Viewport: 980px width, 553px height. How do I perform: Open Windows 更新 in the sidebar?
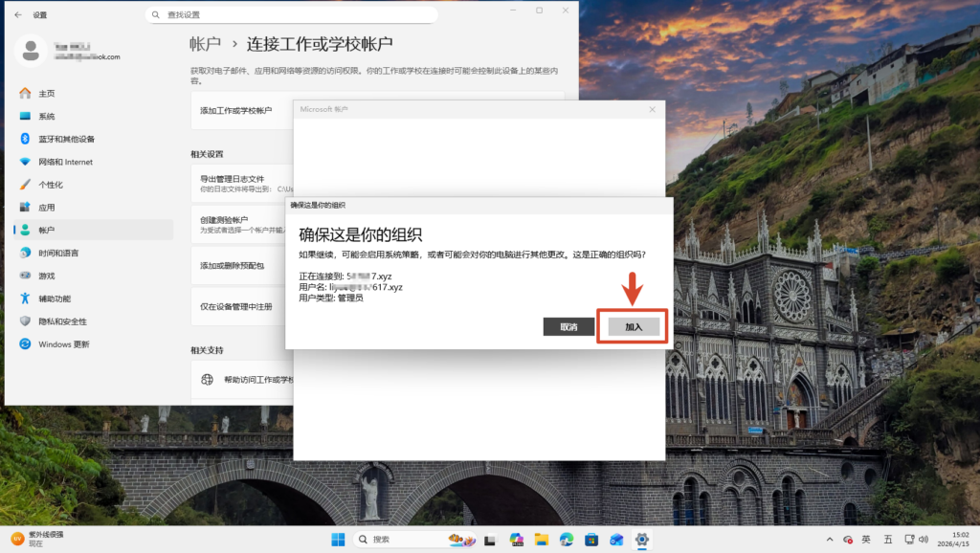(63, 344)
